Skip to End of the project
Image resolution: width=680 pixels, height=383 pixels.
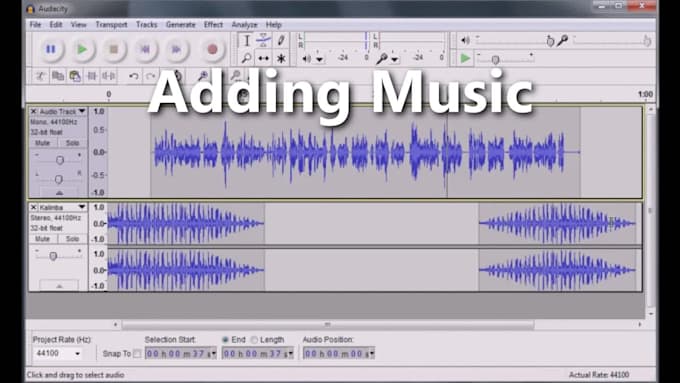click(x=176, y=49)
